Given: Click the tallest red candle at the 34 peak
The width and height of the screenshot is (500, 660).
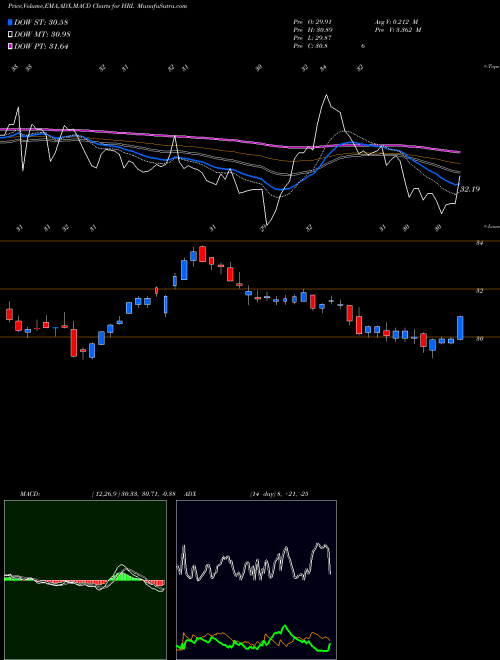Looking at the screenshot, I should (202, 254).
